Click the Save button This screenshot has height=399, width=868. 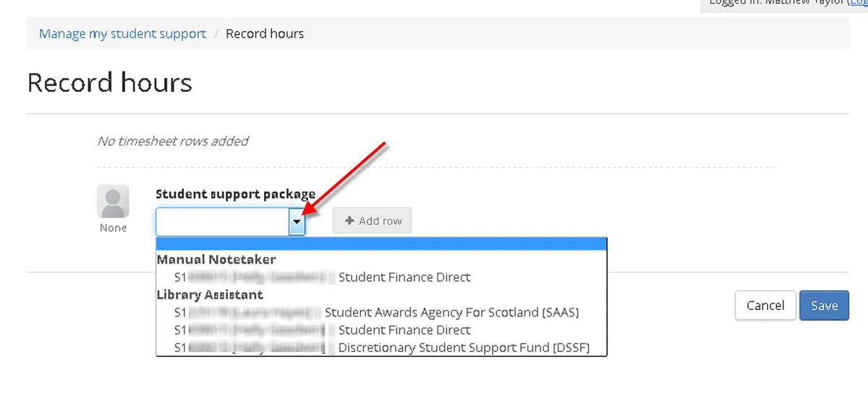coord(824,306)
